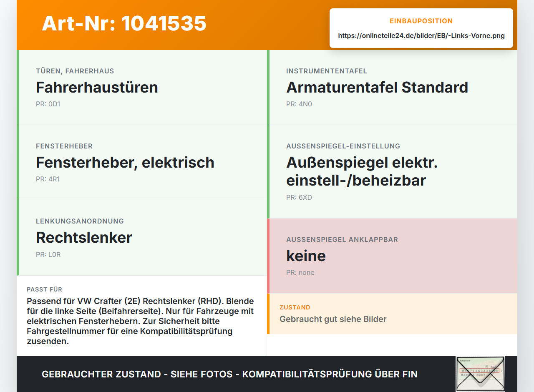Image resolution: width=534 pixels, height=392 pixels.
Task: Click the 'AUSSENSPIEGEL-EINSTELLUNG' category label
Action: pos(343,146)
